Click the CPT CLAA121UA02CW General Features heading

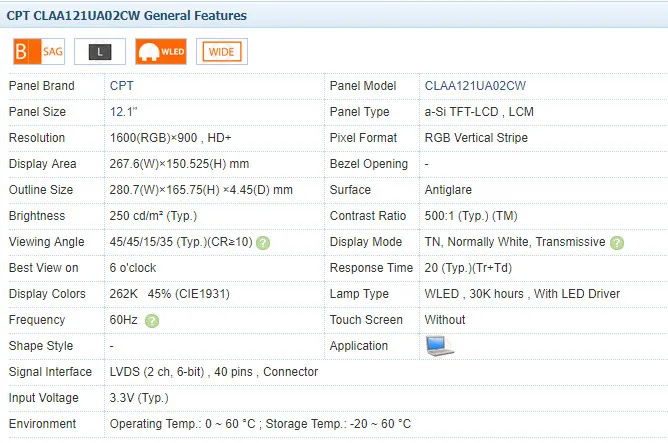click(127, 16)
